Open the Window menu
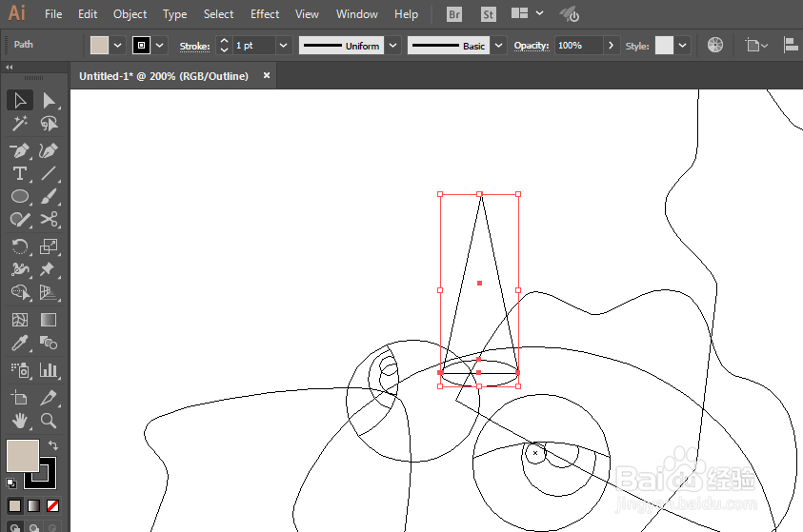 tap(357, 14)
